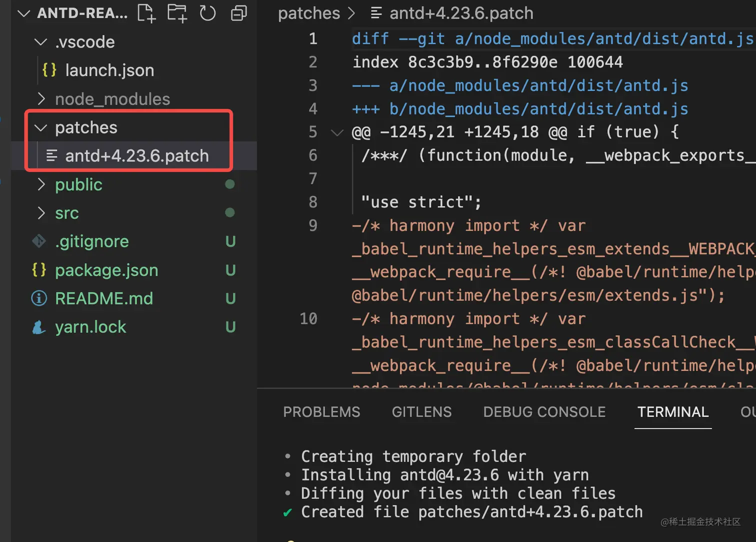Collapse the .vscode folder
Screen dimensions: 756x542
point(40,42)
